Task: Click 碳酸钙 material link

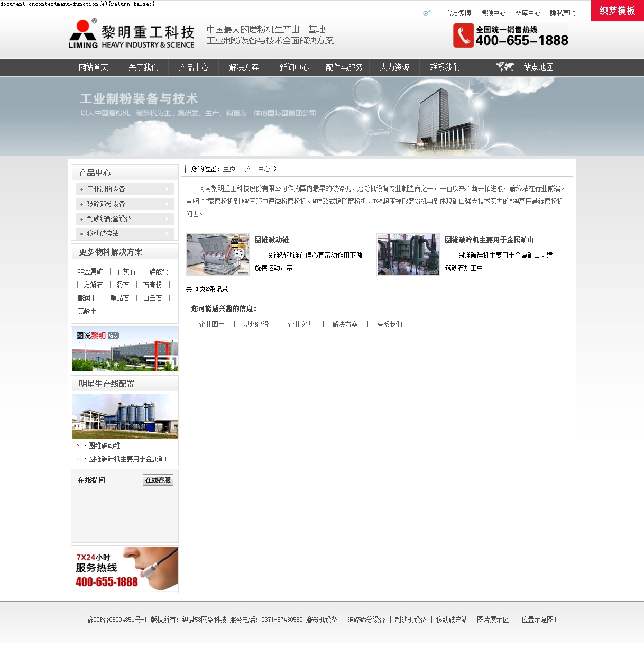Action: pyautogui.click(x=159, y=271)
